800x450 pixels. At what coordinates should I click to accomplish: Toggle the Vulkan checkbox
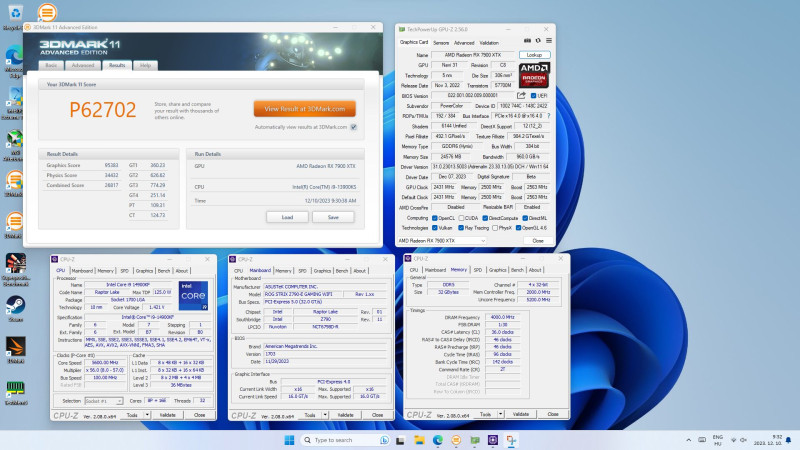click(x=435, y=228)
